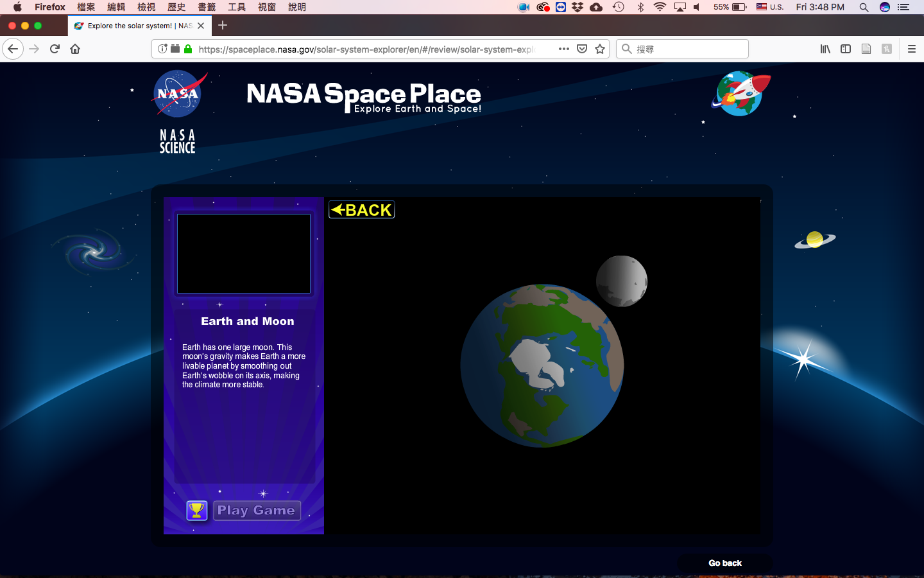Open the Firefox hamburger menu
924x578 pixels.
coord(911,48)
